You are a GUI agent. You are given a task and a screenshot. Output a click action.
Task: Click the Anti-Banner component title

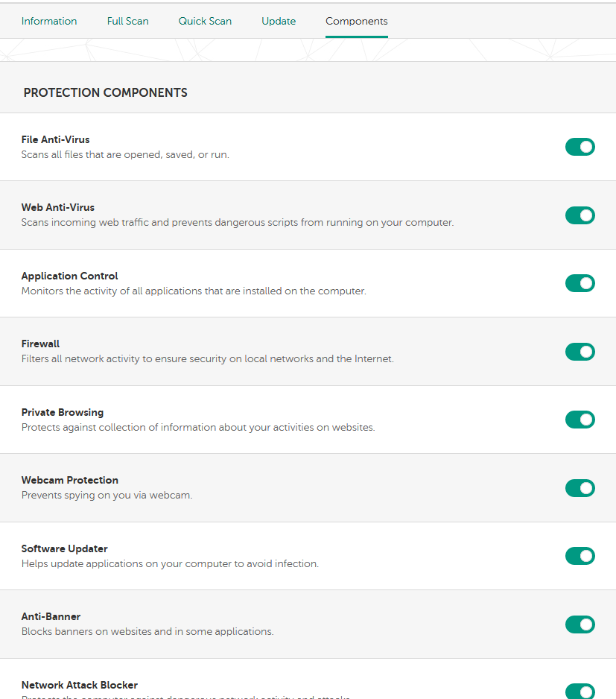pos(51,616)
